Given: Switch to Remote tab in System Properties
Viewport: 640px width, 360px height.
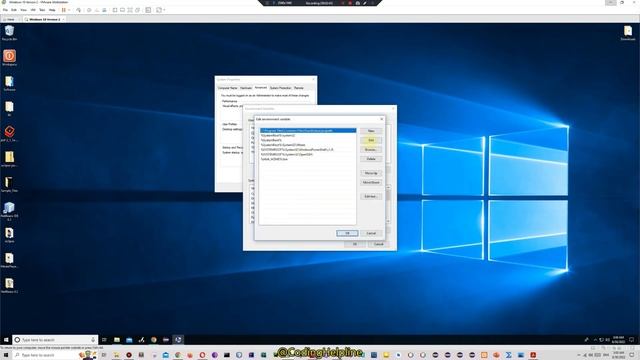Looking at the screenshot, I should click(299, 88).
